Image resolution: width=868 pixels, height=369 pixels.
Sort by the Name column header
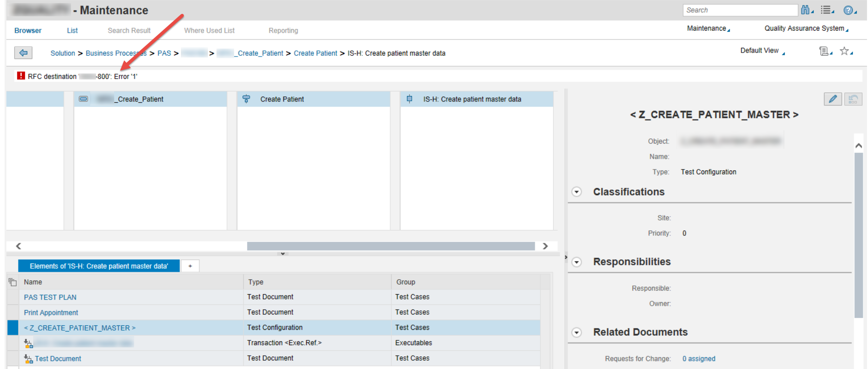(x=131, y=282)
